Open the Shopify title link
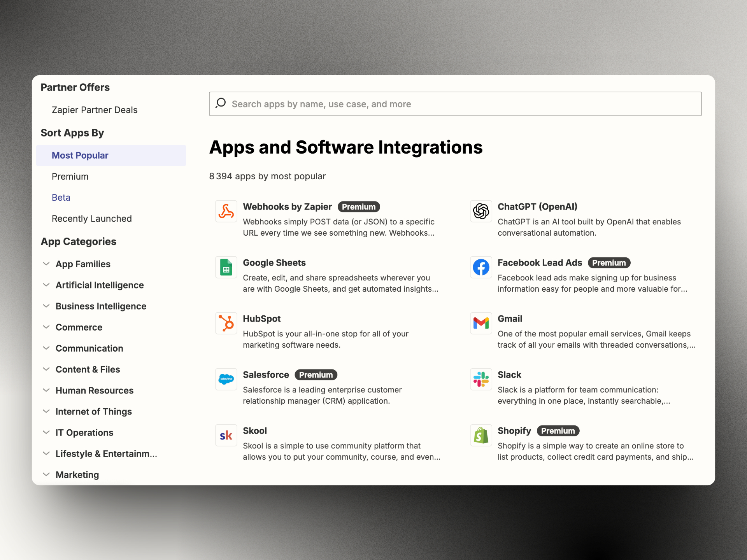Image resolution: width=747 pixels, height=560 pixels. [514, 430]
